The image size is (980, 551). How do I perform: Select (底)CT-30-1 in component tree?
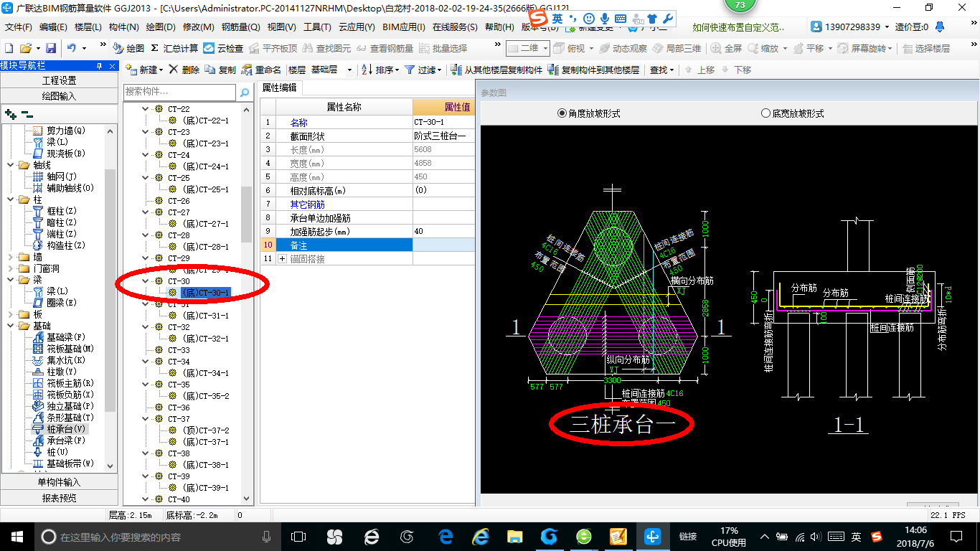[205, 293]
